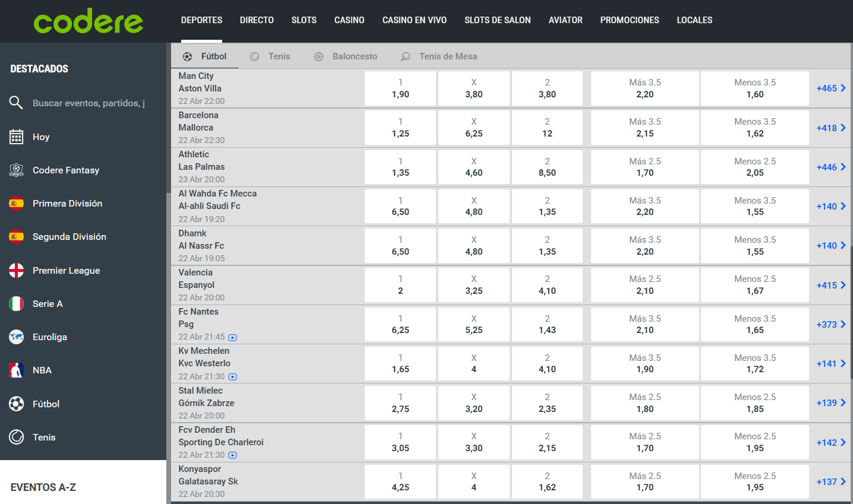Expand +465 more markets for Man City
853x504 pixels.
coord(830,88)
